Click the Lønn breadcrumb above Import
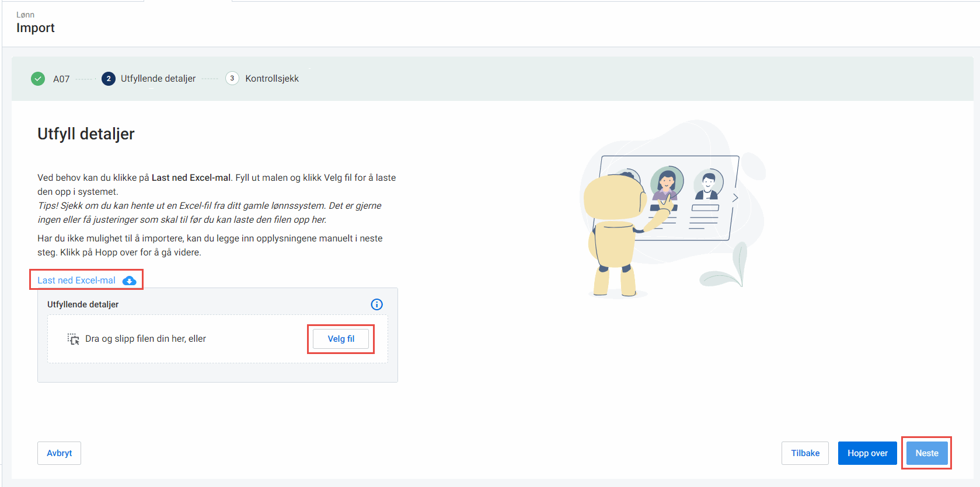The width and height of the screenshot is (980, 487). (x=25, y=15)
